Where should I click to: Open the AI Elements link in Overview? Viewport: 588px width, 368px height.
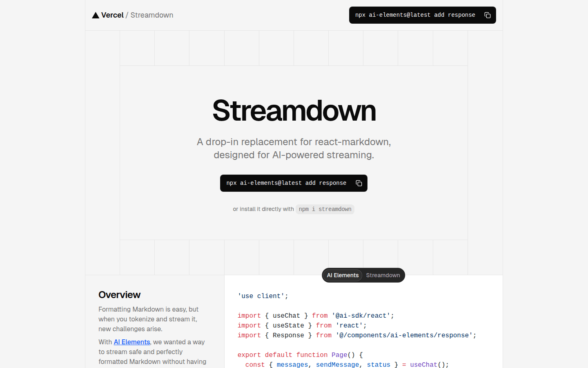(132, 342)
